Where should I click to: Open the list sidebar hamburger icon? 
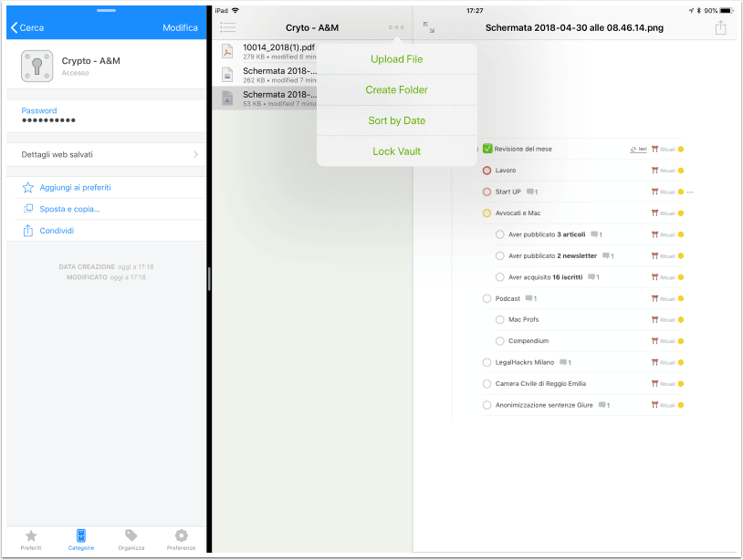(x=228, y=27)
